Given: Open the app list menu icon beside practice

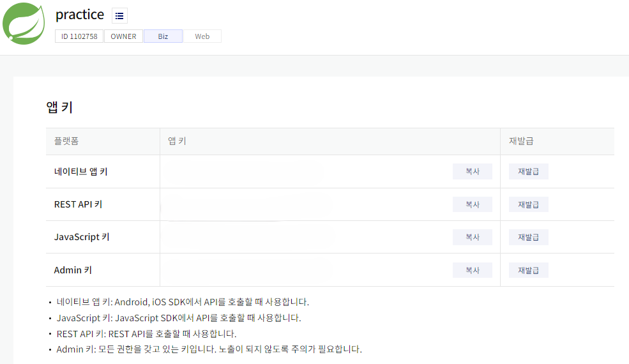Looking at the screenshot, I should pyautogui.click(x=119, y=16).
